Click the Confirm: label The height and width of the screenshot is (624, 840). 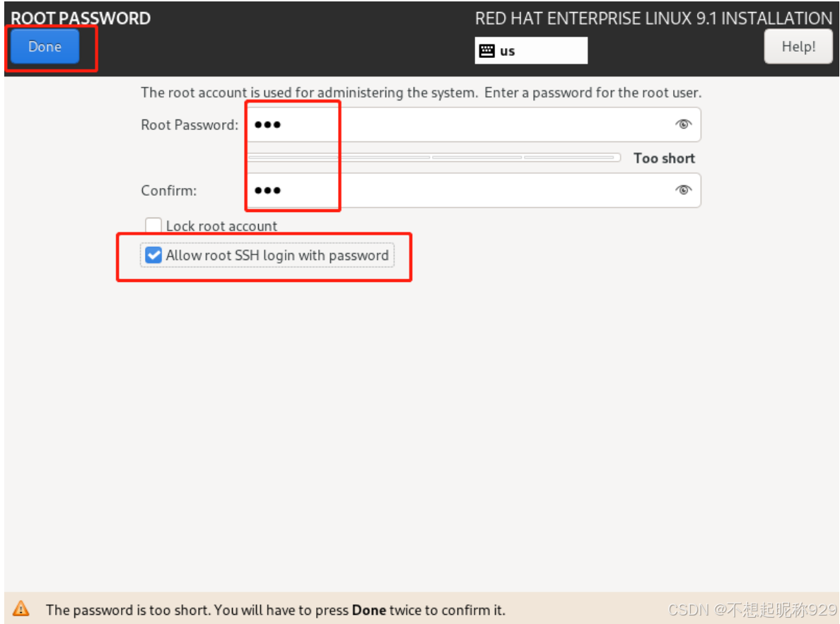pos(169,191)
